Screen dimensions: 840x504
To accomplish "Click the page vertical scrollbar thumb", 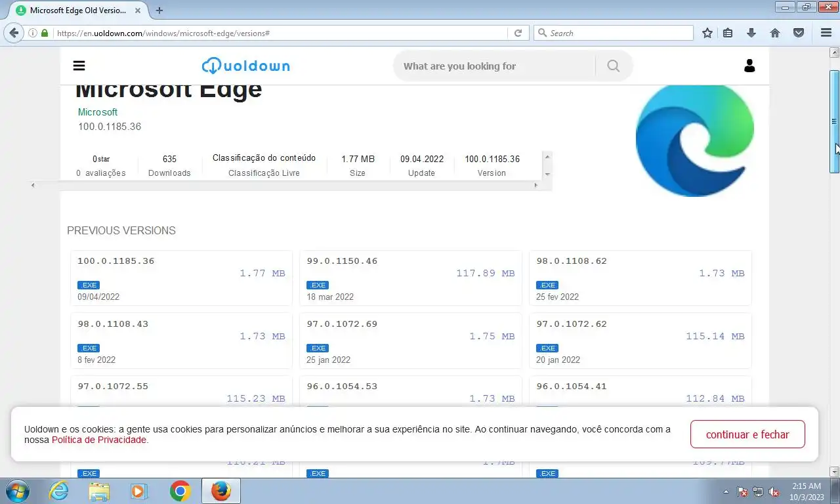I will (x=834, y=121).
